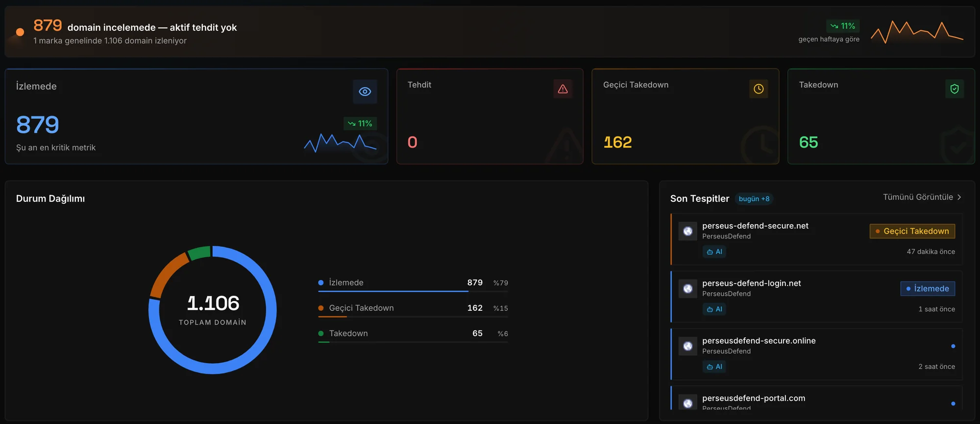980x424 pixels.
Task: Click the eye icon on İzlemede card
Action: 365,92
